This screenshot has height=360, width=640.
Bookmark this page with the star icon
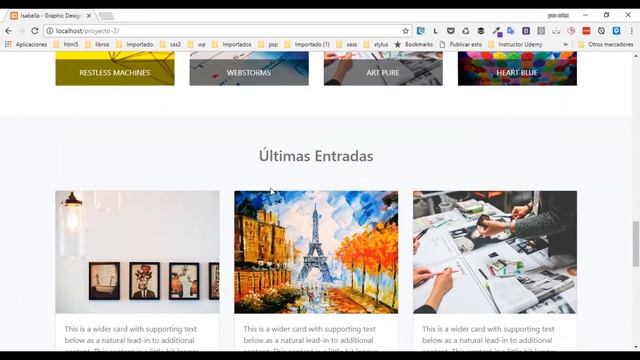(x=405, y=31)
